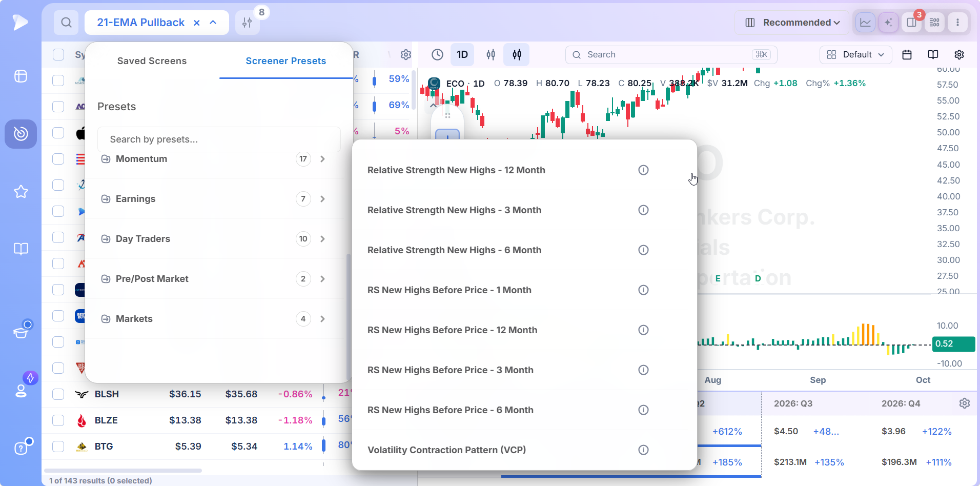
Task: Open the AI sparkle assistant icon
Action: (888, 23)
